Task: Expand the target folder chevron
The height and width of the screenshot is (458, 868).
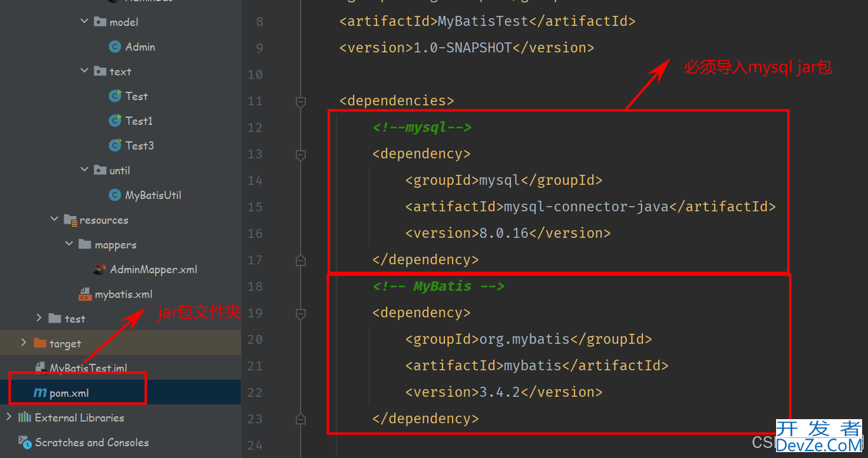Action: [x=24, y=343]
